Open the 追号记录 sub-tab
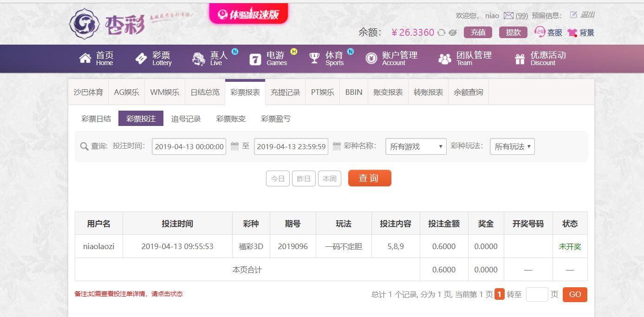This screenshot has width=644, height=317. 186,119
